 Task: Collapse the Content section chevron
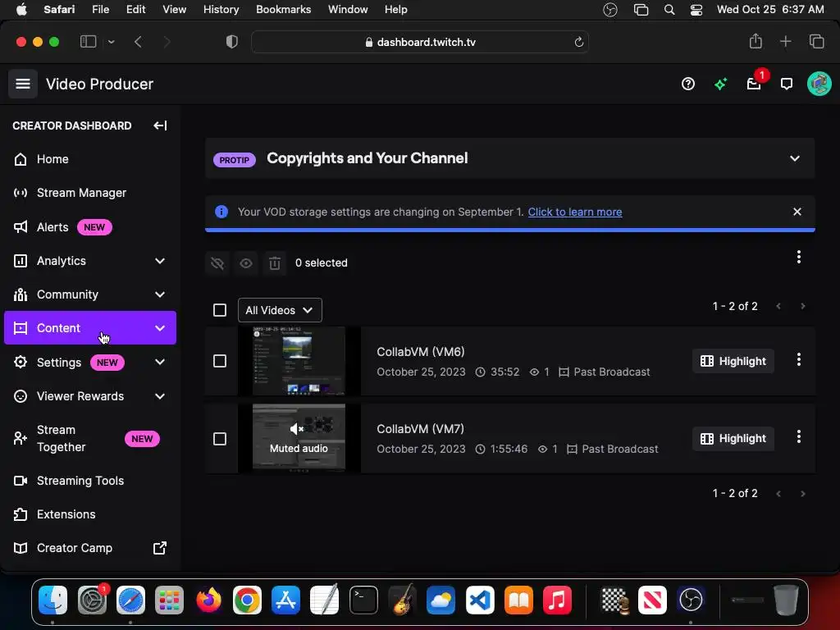click(160, 328)
